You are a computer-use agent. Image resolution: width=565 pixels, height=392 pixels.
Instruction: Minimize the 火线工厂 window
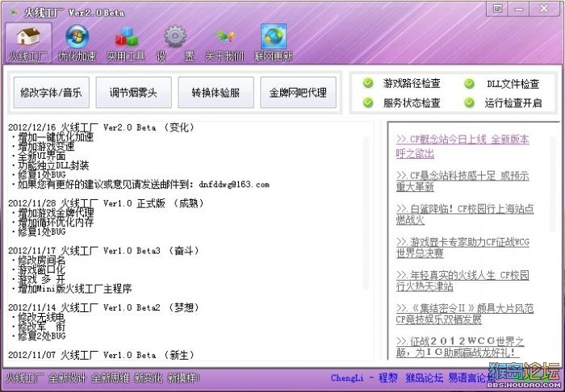(519, 9)
